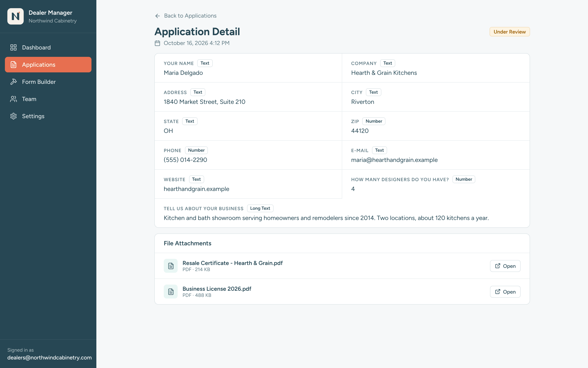
Task: Open Settings from the sidebar
Action: click(x=48, y=116)
